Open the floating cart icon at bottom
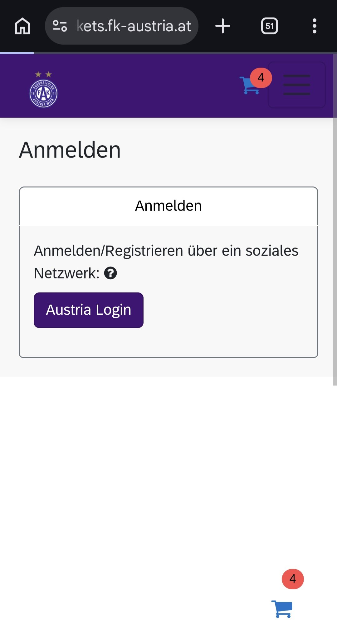 coord(282,609)
